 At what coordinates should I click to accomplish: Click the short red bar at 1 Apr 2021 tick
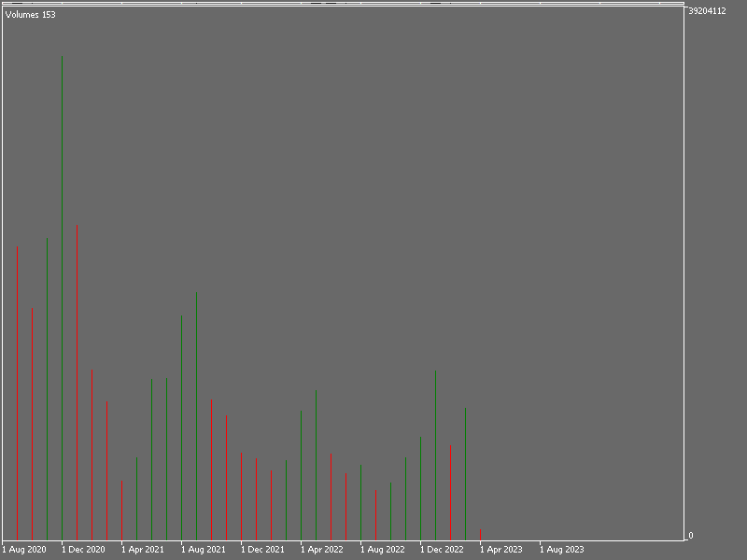point(122,510)
